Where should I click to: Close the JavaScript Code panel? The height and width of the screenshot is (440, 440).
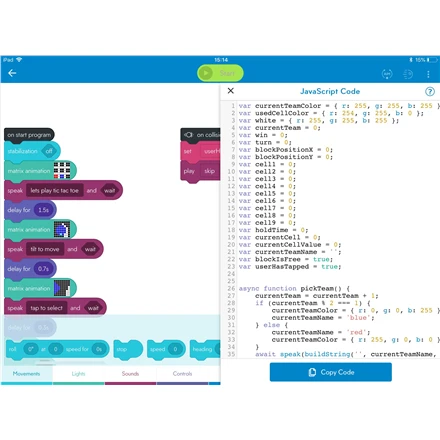(231, 91)
